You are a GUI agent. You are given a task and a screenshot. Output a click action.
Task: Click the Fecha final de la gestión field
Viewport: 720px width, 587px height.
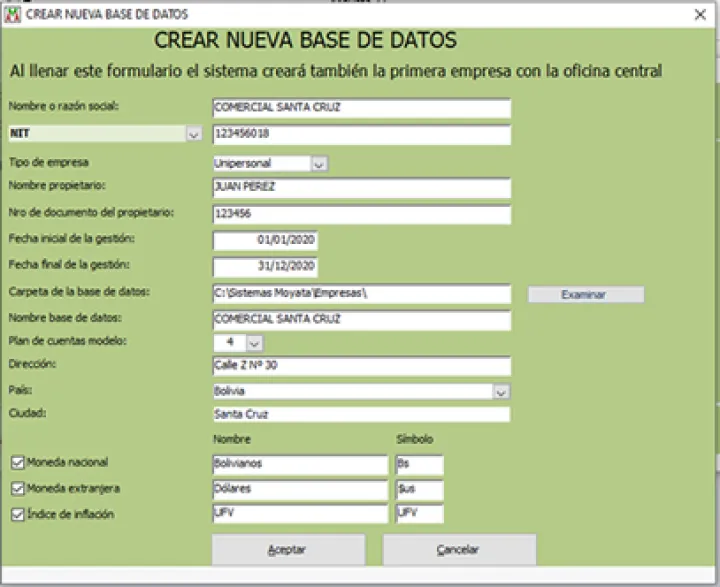265,266
